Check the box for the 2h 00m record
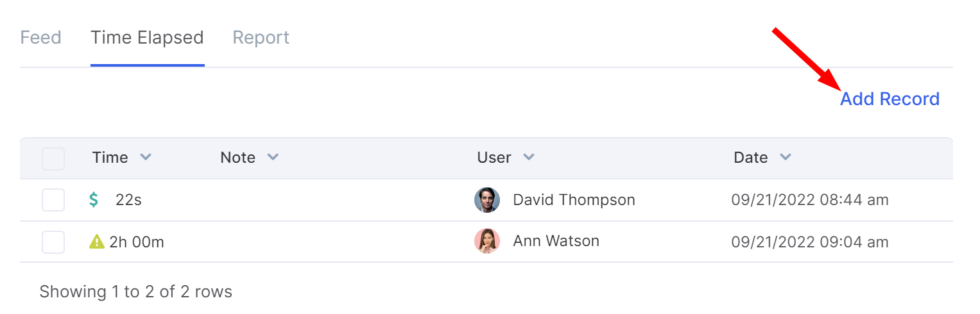Screen dimensions: 980x314 coord(53,242)
